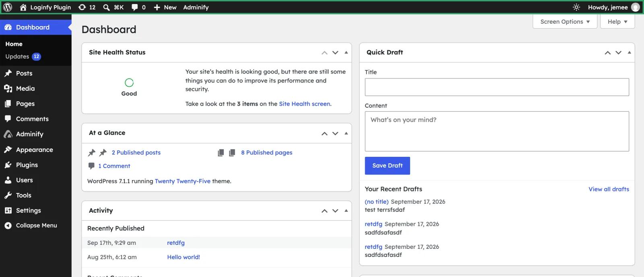Click the Collapse Menu label
This screenshot has height=277, width=644.
(37, 226)
